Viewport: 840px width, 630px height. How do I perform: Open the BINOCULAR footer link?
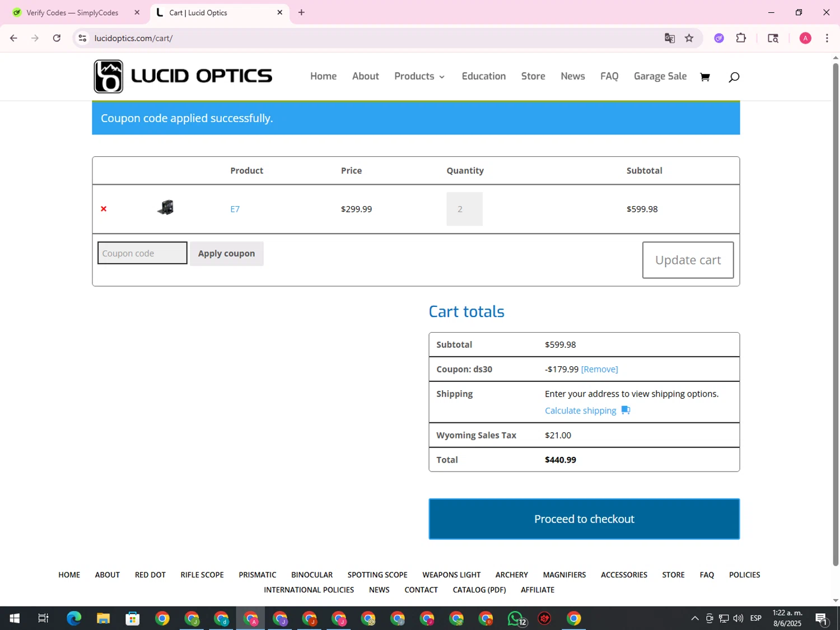[312, 575]
